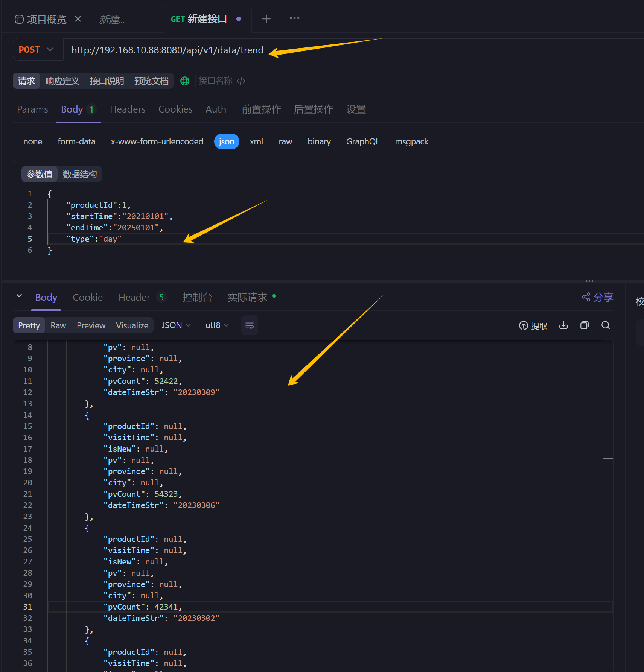Screen dimensions: 644x672
Task: Open the 后置操作 tab
Action: point(314,109)
